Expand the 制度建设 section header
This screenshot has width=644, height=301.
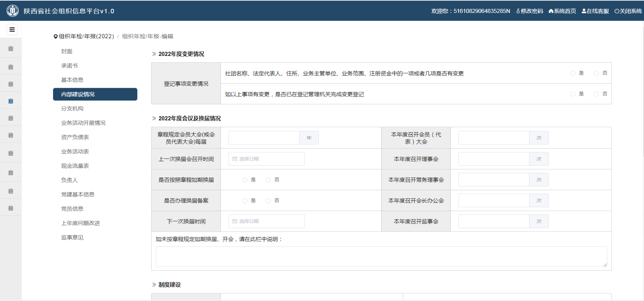169,285
